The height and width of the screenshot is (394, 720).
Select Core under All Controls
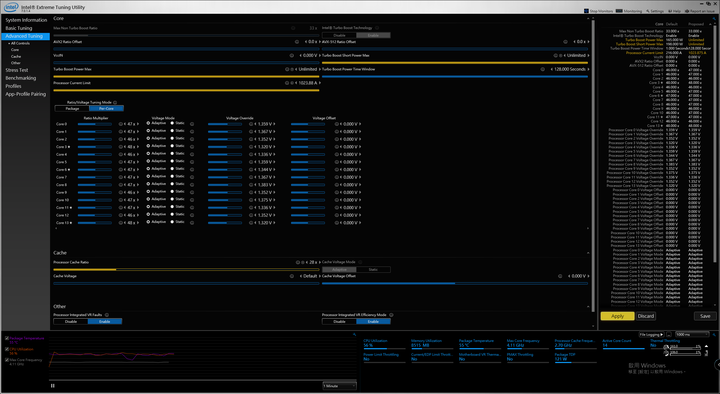15,50
